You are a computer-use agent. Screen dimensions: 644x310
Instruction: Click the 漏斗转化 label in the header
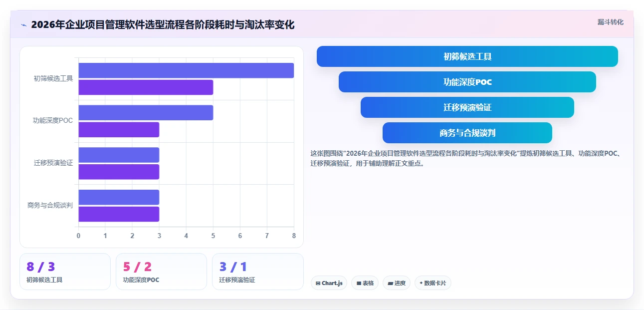611,22
